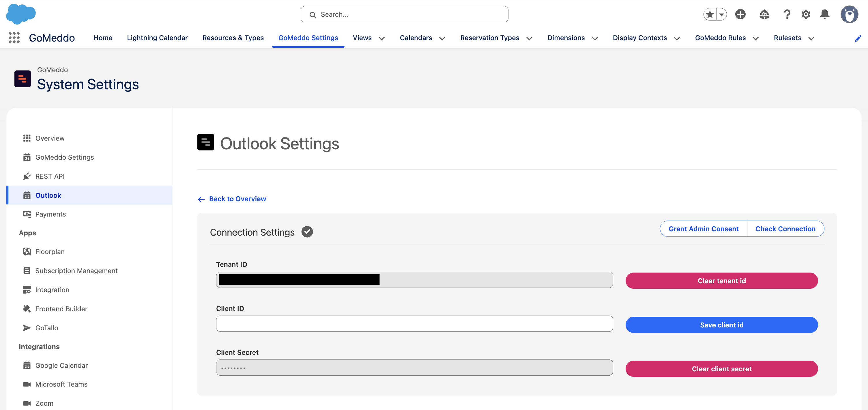
Task: Expand the Reservation Types dropdown chevron
Action: 529,38
